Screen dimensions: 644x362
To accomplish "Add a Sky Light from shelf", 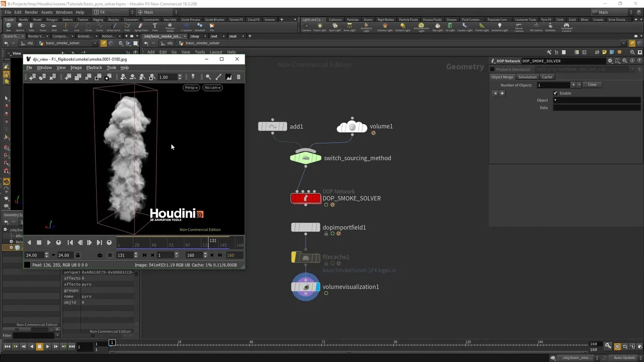I will coord(437,27).
